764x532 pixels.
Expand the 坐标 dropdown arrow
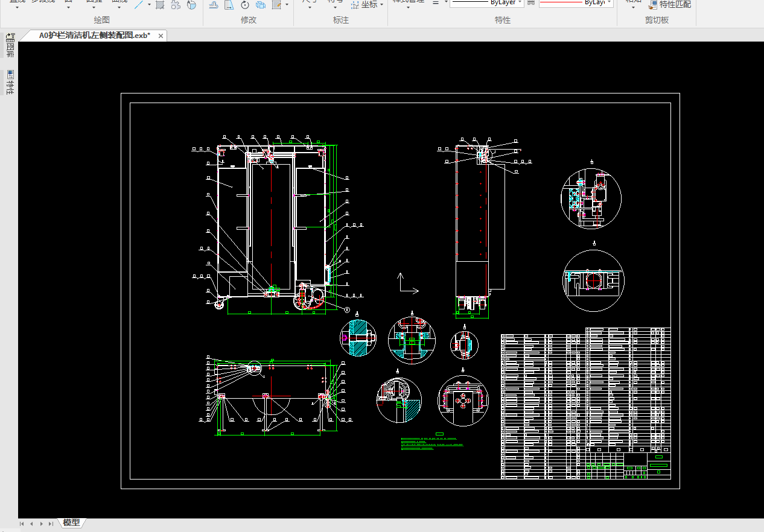coord(382,5)
